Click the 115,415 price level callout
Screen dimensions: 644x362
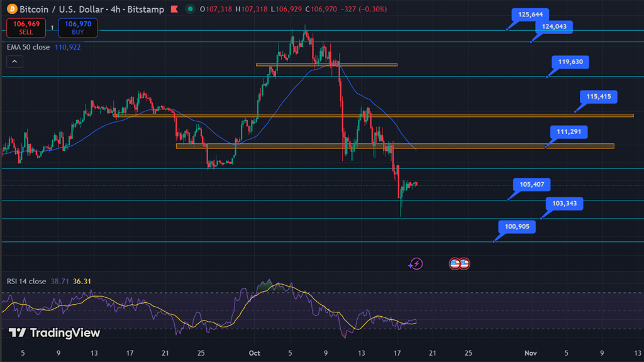pos(599,97)
